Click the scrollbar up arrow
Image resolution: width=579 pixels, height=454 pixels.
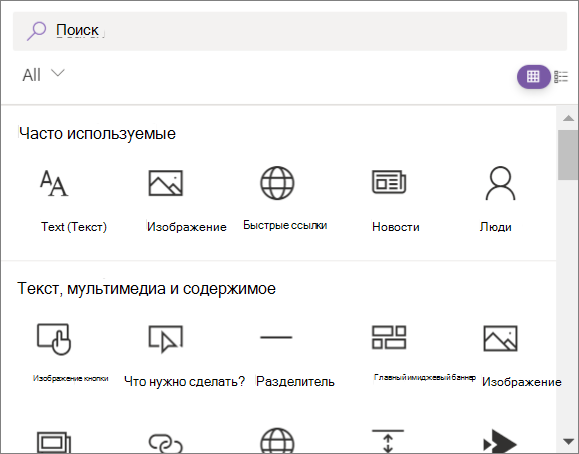568,118
